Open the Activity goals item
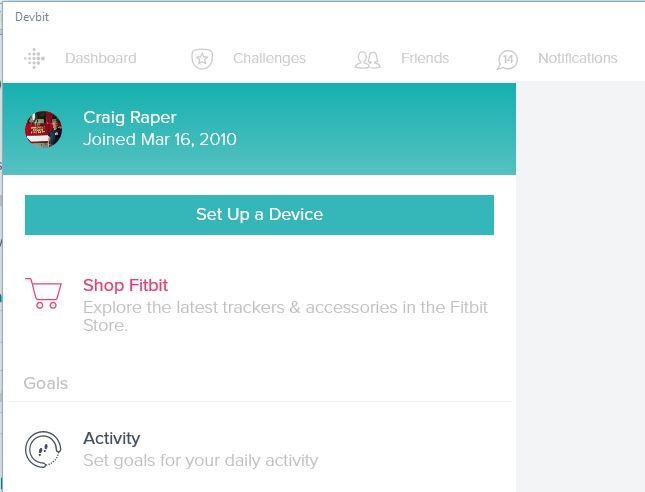Screen dimensions: 645x492 pyautogui.click(x=111, y=438)
